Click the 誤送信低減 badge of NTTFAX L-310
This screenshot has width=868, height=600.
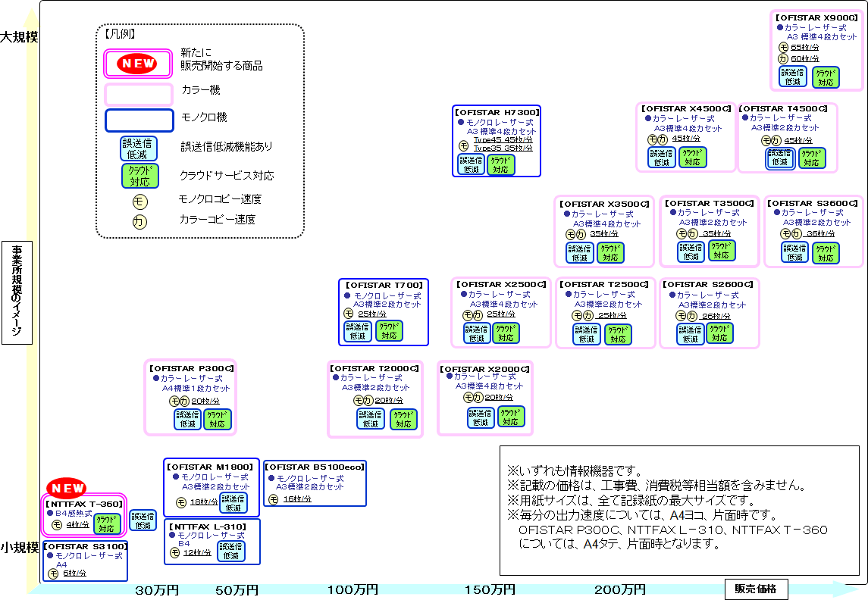coord(231,551)
